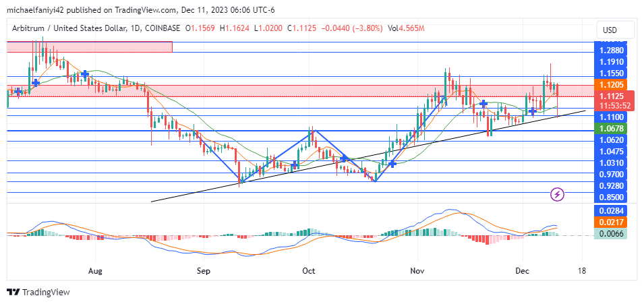Screen dimensions: 644x304
Task: Click the black ascending trendline right end
Action: 584,111
